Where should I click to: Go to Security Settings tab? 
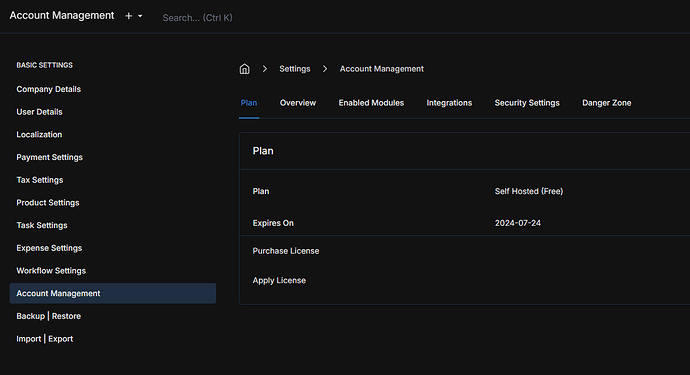point(527,103)
